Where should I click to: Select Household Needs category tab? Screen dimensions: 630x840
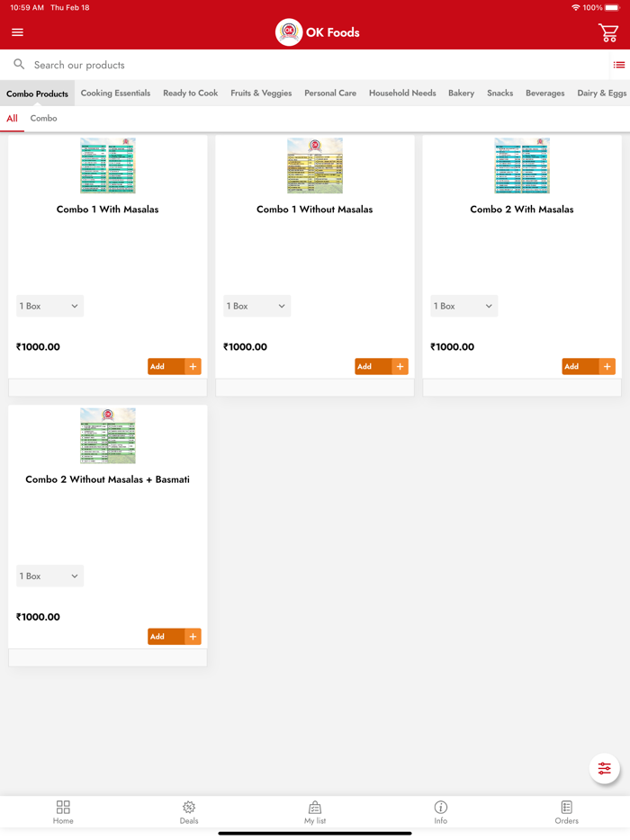(x=402, y=94)
